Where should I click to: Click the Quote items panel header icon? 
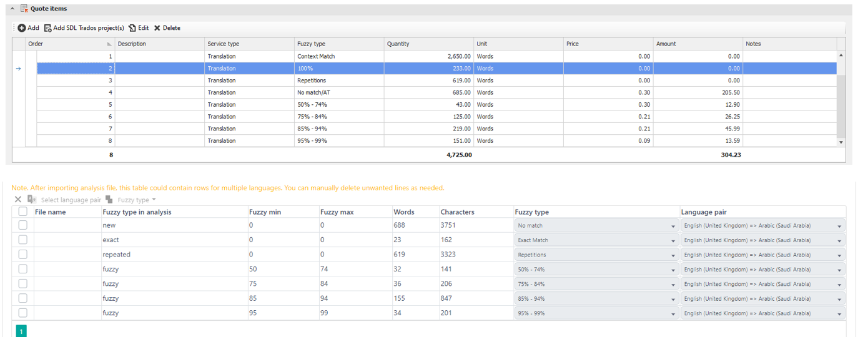[24, 9]
